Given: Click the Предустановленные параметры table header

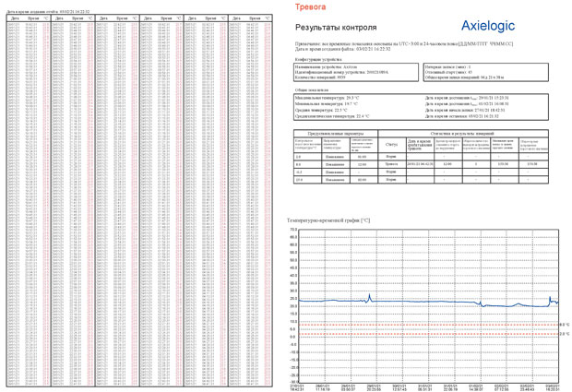Looking at the screenshot, I should [x=336, y=134].
